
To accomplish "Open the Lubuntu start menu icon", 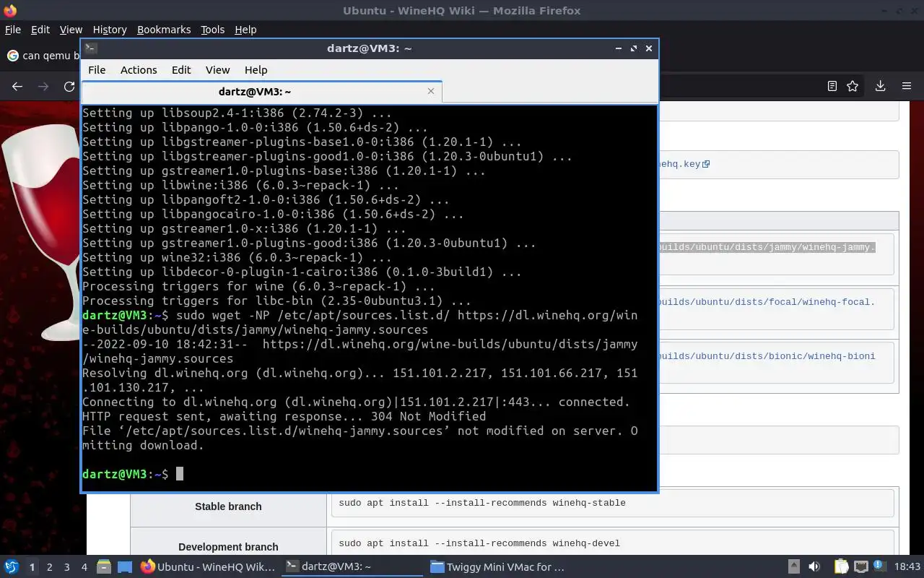I will tap(11, 567).
